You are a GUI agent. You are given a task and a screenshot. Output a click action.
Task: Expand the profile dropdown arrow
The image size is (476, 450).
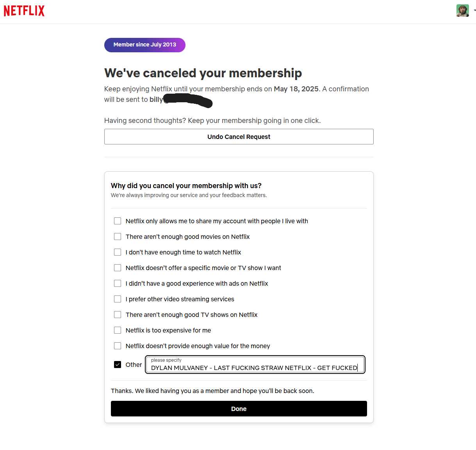click(474, 11)
